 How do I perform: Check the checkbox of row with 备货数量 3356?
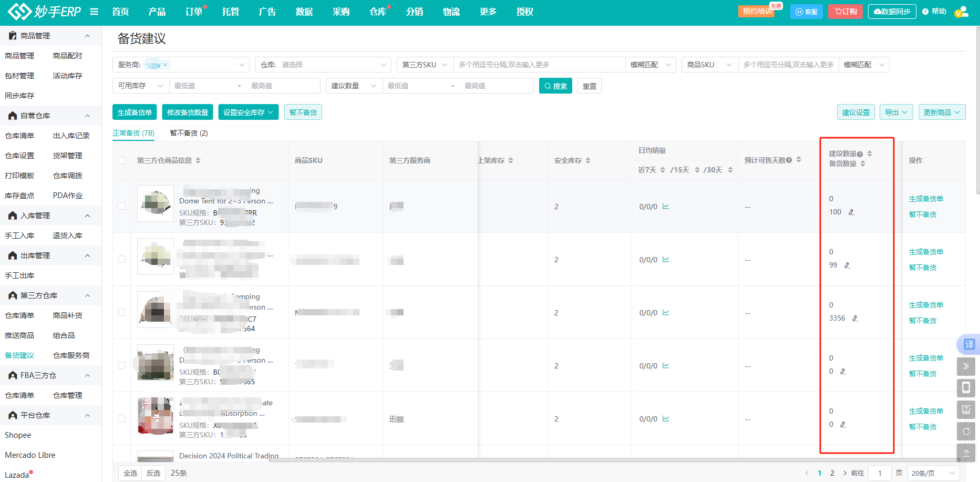[x=121, y=312]
